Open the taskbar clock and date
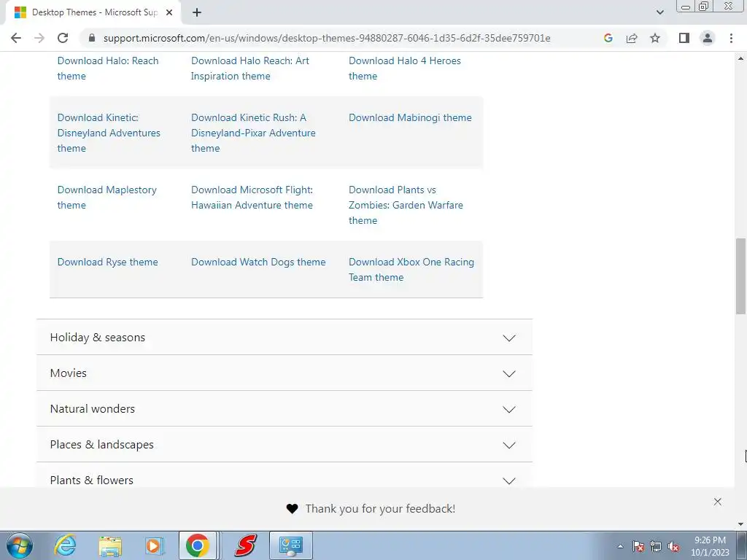Viewport: 747px width, 560px height. (710, 546)
